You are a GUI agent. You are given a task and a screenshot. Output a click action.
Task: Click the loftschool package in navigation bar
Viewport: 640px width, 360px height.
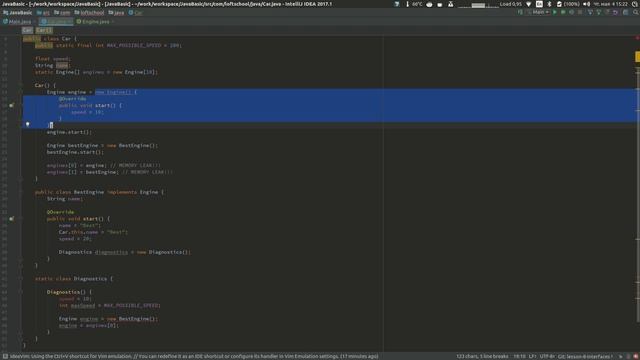click(x=89, y=13)
